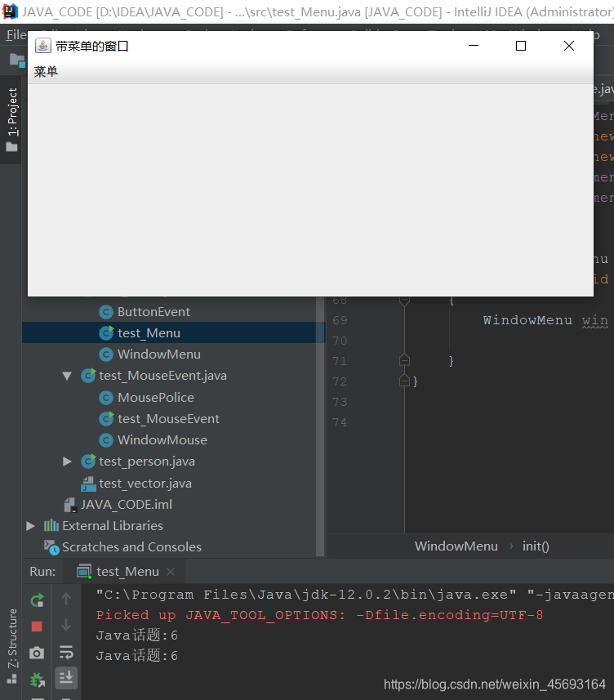This screenshot has width=614, height=700.
Task: Click the WindowMenu type in line 69
Action: (527, 320)
